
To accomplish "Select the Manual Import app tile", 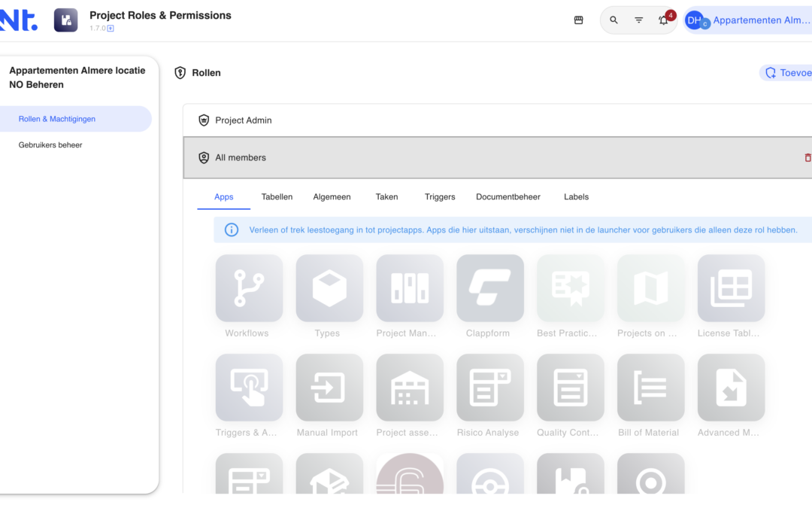I will 329,388.
